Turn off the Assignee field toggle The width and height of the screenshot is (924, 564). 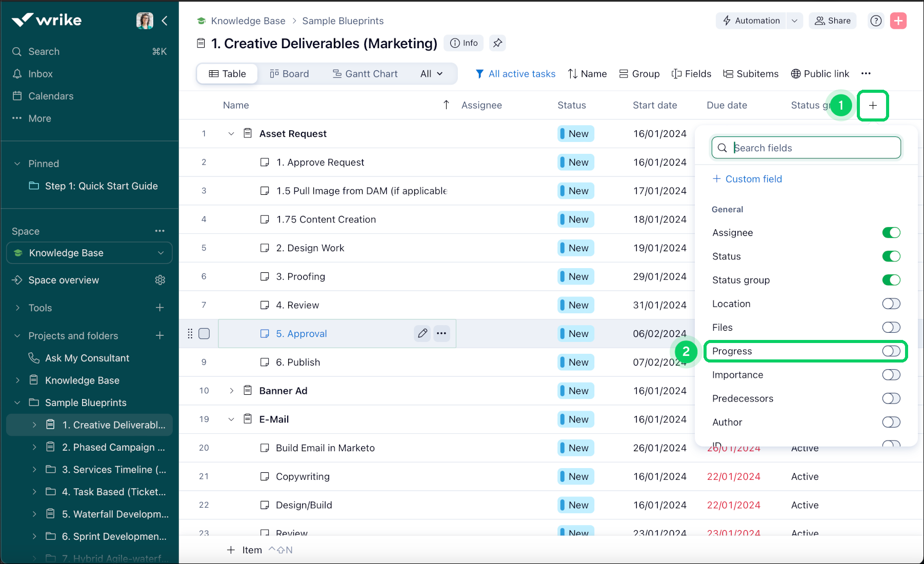(891, 233)
